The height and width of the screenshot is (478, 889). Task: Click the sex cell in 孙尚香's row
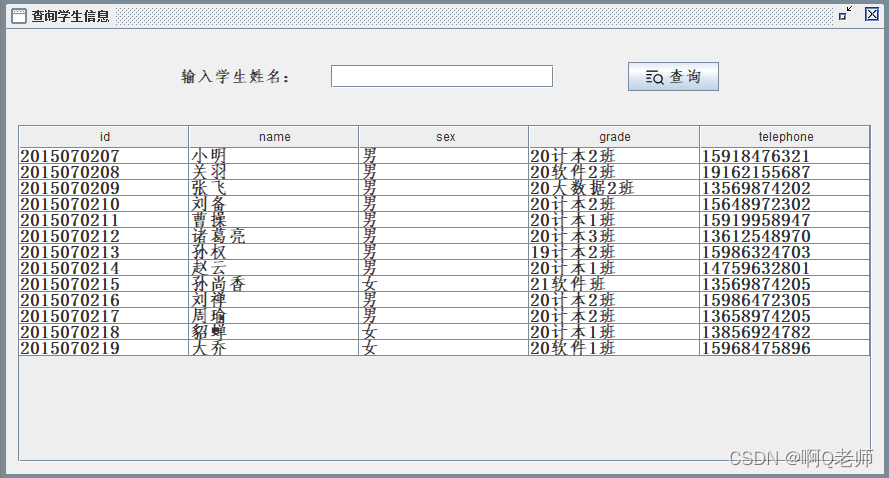444,284
